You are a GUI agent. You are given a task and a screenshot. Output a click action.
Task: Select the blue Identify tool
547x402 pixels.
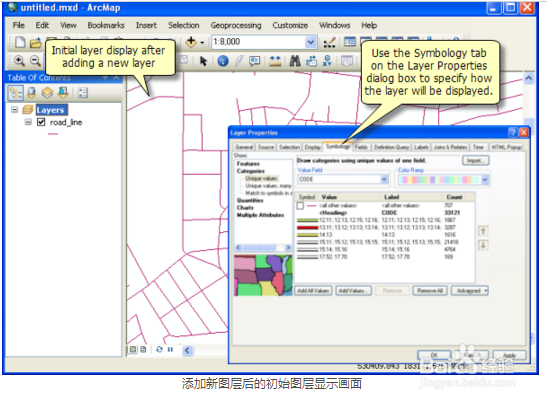[x=223, y=61]
